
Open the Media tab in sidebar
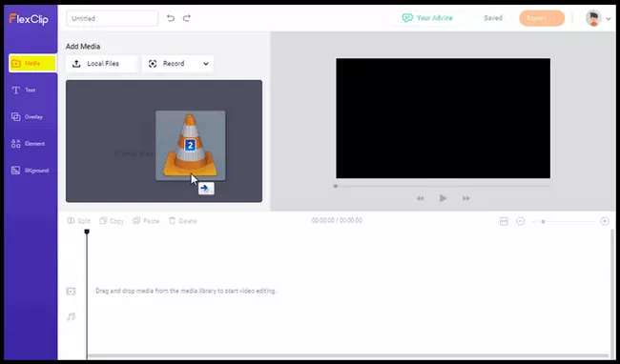32,63
